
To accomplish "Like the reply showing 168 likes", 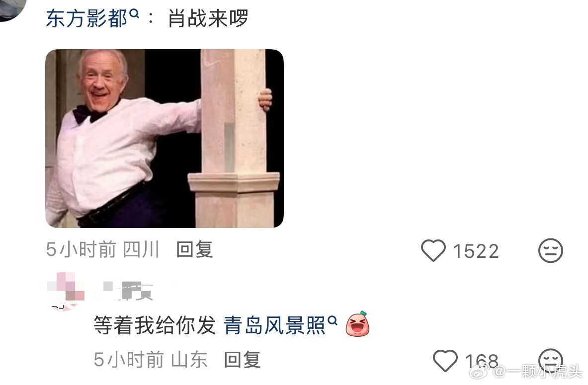I will (x=445, y=361).
